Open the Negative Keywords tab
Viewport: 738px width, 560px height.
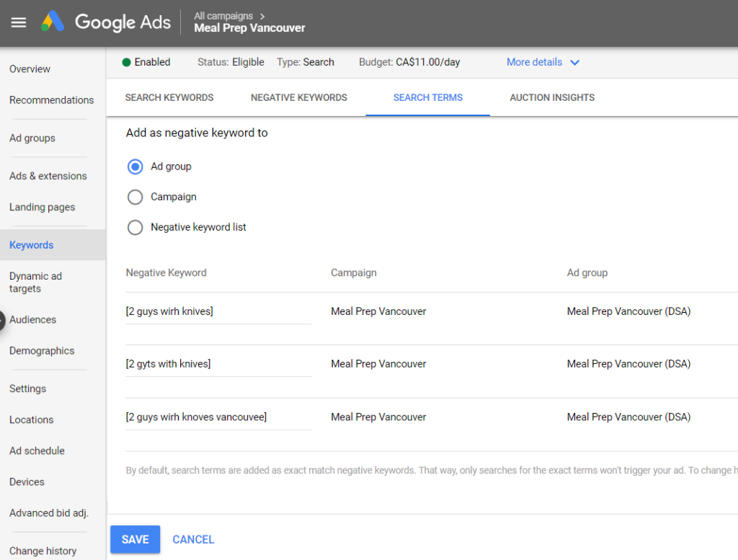pos(298,97)
